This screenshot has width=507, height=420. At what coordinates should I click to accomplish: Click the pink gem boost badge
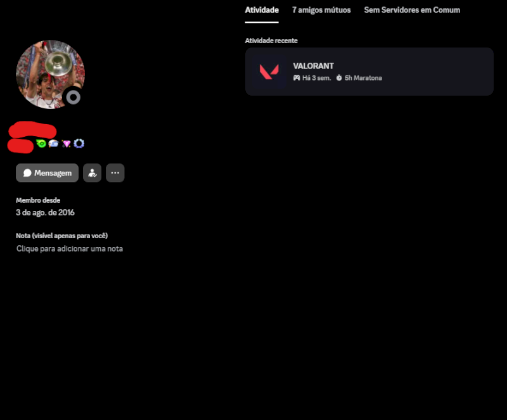tap(67, 144)
